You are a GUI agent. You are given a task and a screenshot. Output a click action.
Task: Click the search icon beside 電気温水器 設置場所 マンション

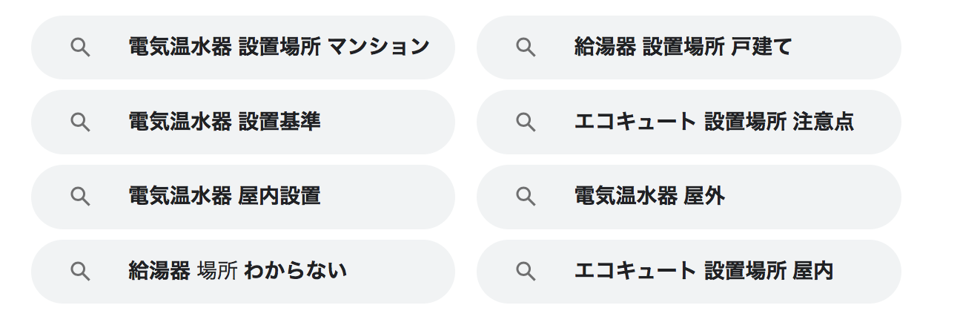[x=80, y=47]
